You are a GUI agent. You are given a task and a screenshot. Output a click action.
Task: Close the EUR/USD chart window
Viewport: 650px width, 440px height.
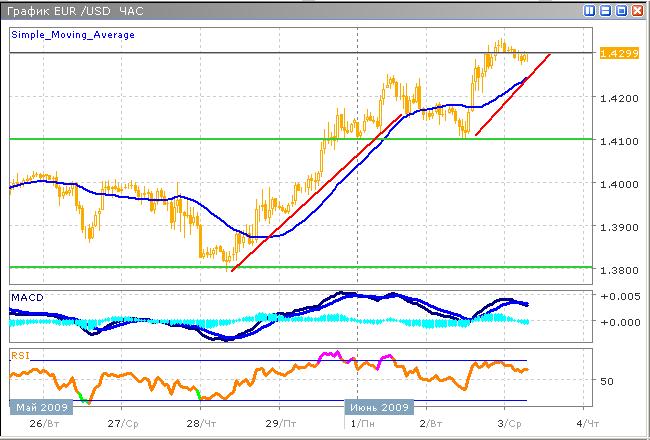click(637, 11)
